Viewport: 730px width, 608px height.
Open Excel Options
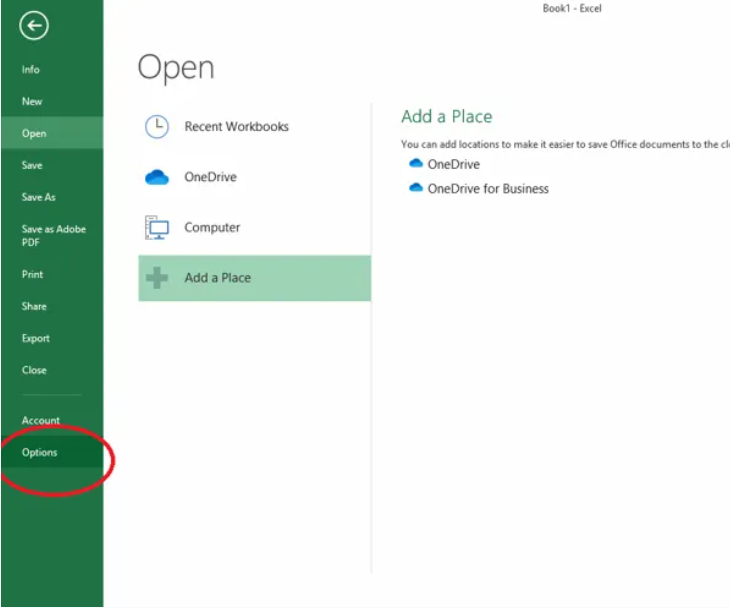pos(52,453)
